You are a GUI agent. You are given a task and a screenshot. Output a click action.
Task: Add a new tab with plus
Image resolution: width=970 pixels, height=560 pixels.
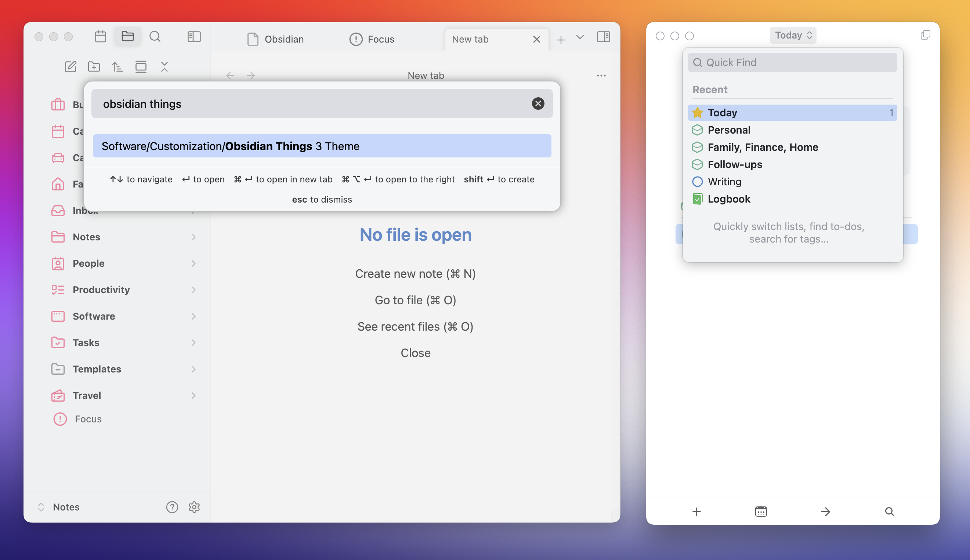561,40
